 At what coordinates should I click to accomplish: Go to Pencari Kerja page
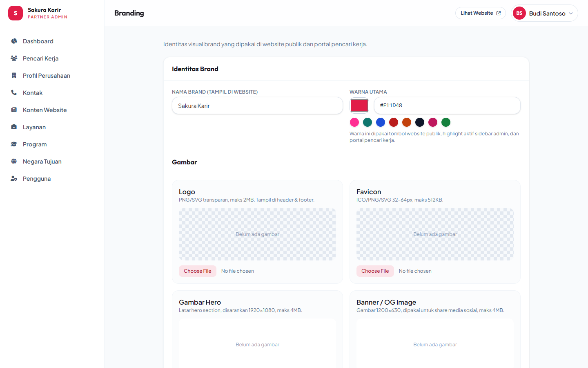pos(52,58)
